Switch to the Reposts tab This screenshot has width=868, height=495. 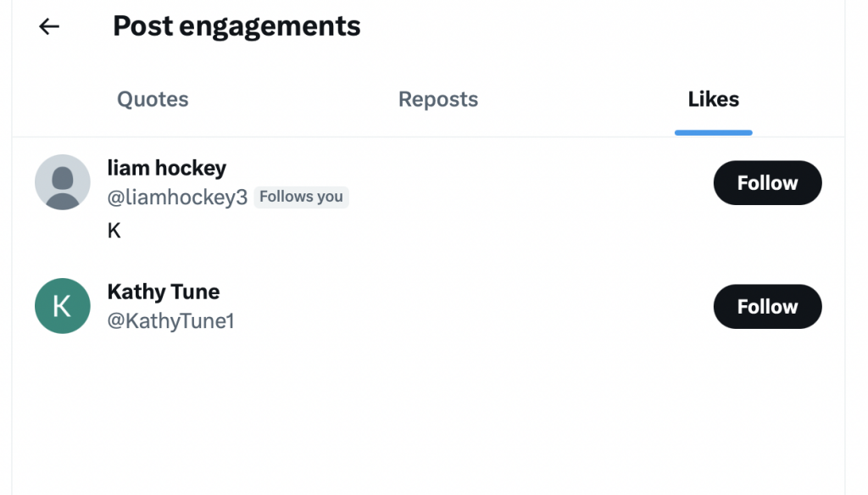438,100
